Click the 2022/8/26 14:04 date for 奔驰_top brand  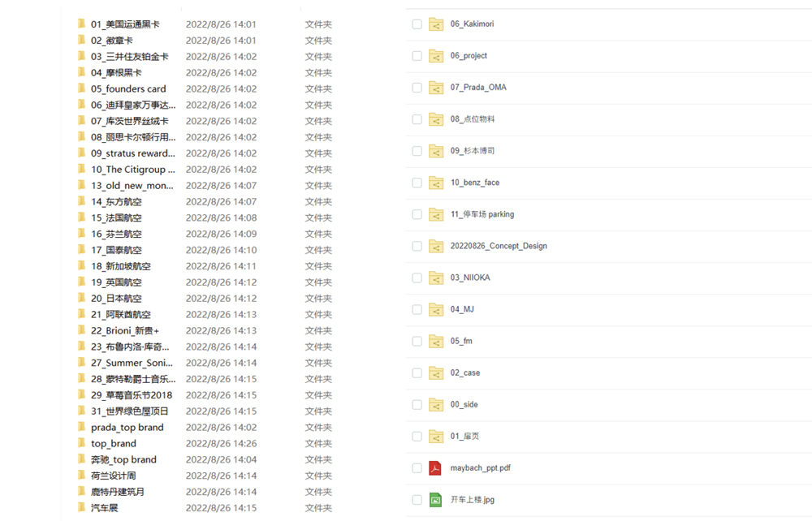pyautogui.click(x=221, y=459)
